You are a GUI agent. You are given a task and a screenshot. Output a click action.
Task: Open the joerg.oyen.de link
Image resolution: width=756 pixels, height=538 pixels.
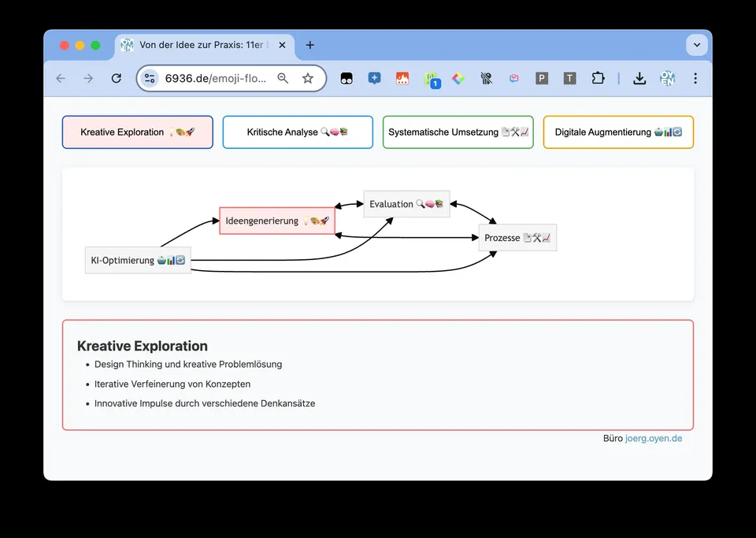[x=654, y=438]
